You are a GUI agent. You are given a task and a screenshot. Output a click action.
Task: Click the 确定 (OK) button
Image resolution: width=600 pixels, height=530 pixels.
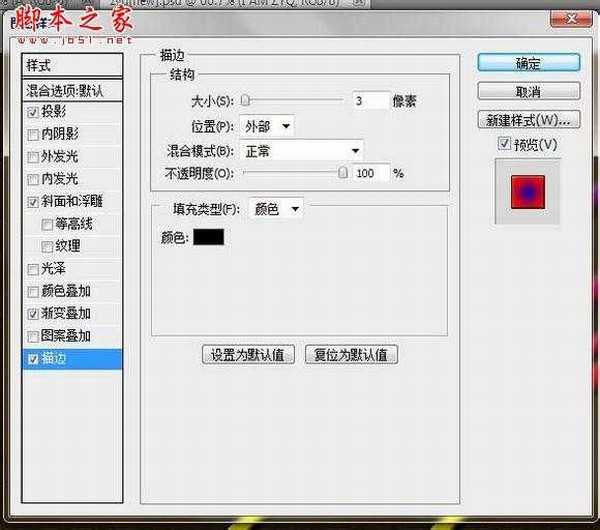528,63
